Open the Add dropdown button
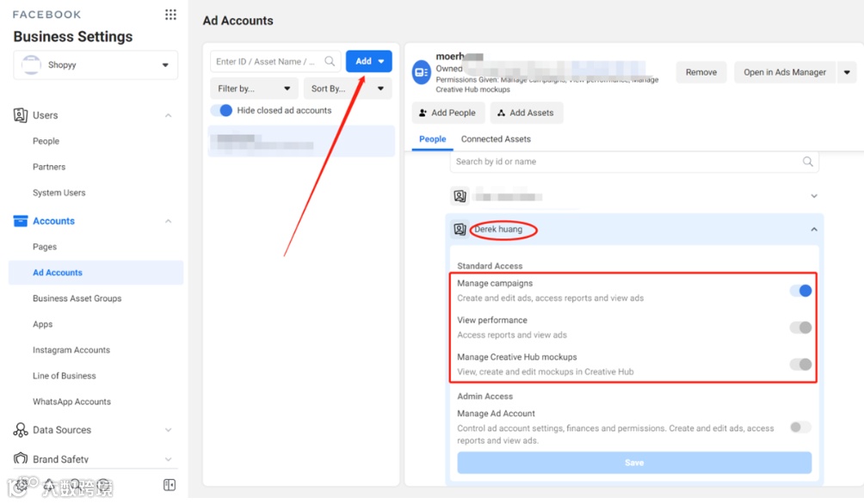This screenshot has height=504, width=864. point(368,61)
